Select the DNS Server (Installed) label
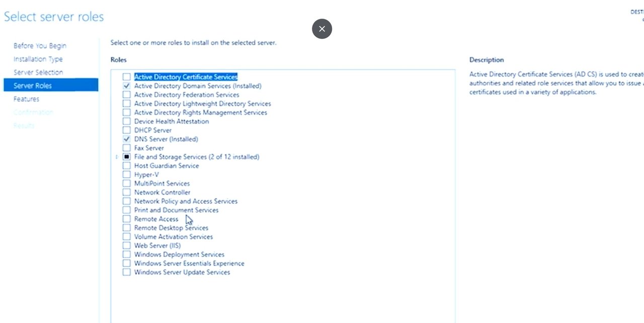 point(166,139)
